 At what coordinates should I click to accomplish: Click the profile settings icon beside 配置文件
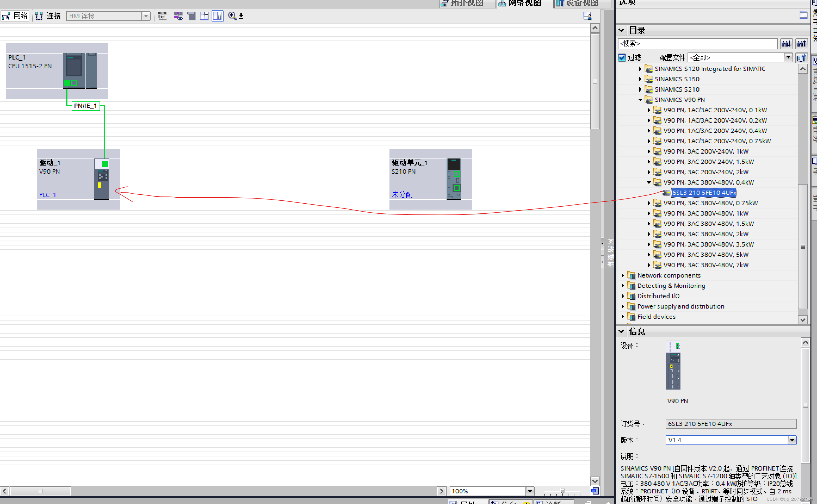coord(801,58)
